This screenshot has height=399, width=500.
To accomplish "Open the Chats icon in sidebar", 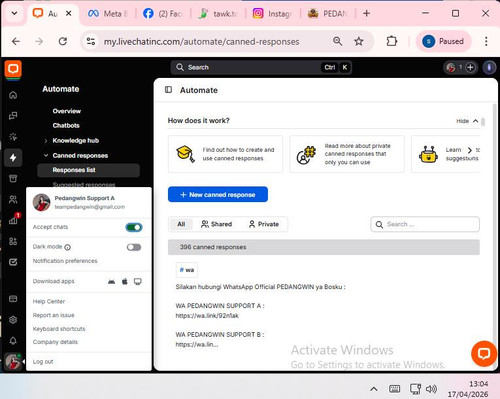I will click(x=13, y=116).
